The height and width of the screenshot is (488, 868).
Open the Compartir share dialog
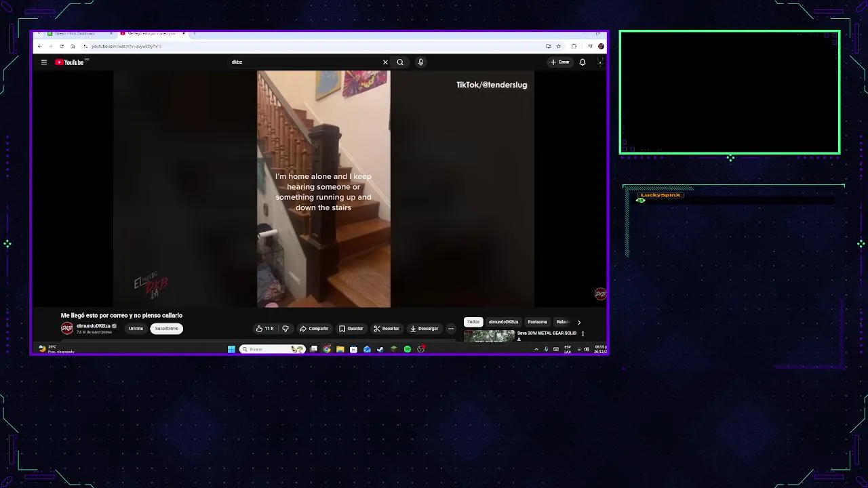click(314, 329)
